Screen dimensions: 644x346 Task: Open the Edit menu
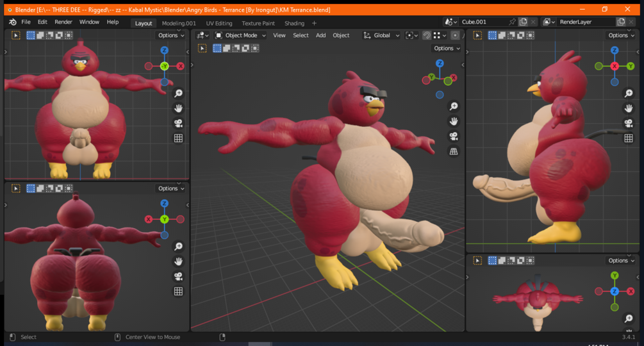point(42,22)
